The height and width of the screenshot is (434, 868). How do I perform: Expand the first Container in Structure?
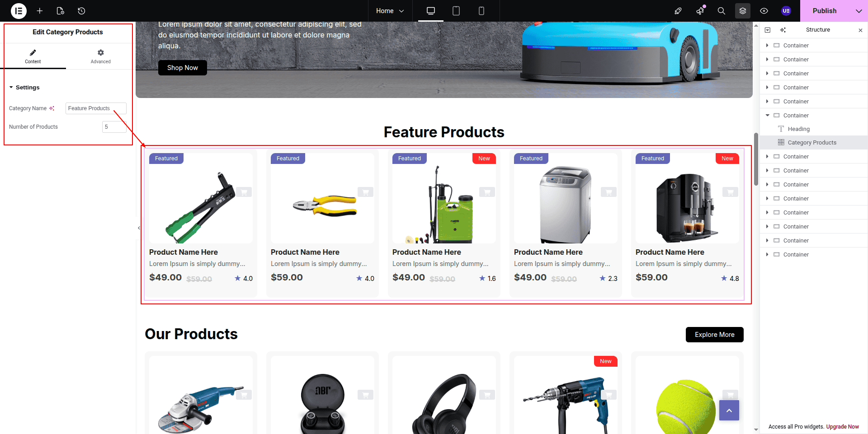coord(767,46)
